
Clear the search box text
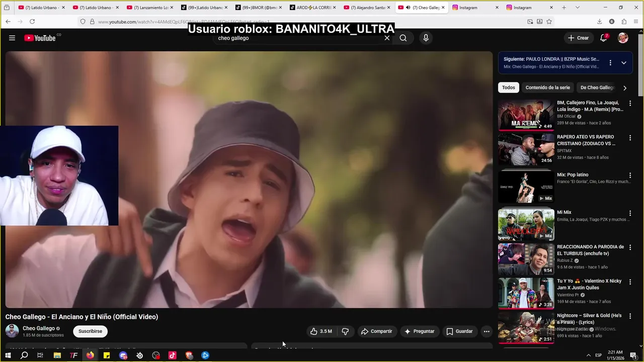tap(387, 38)
